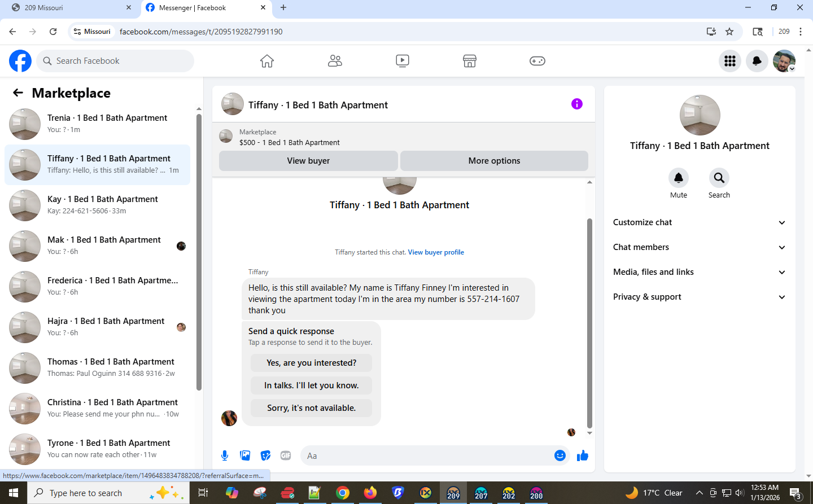This screenshot has width=813, height=504.
Task: Bookmark this page with star icon
Action: coord(729,32)
